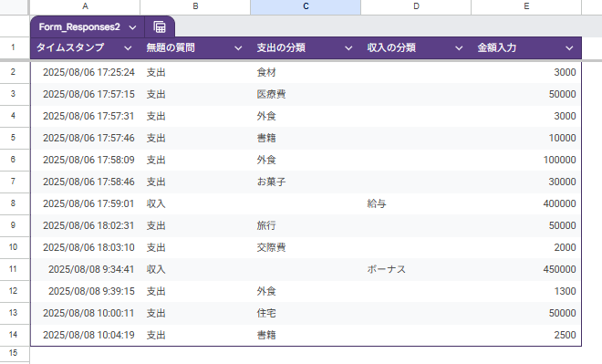Viewport: 602px width, 364px height.
Task: Select the 外食 cell in row 6
Action: (306, 160)
